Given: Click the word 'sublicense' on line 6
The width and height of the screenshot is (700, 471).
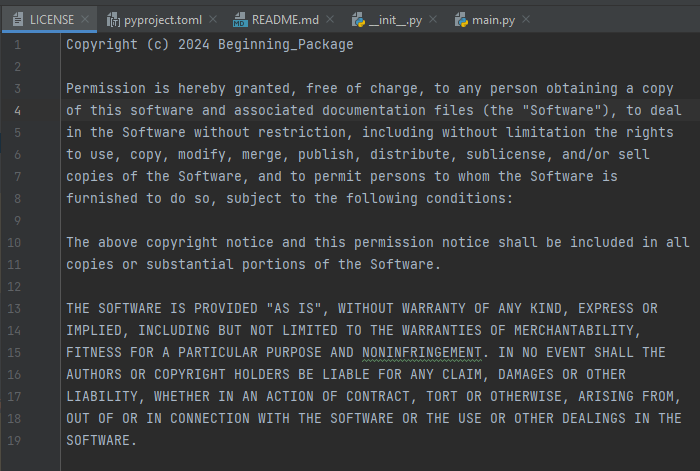Looking at the screenshot, I should pos(506,154).
